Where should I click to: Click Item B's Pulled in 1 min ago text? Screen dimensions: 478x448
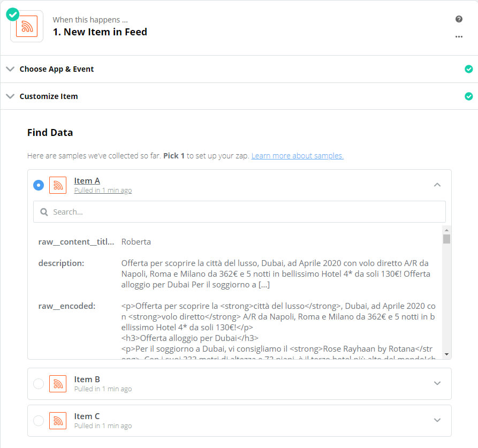[103, 389]
